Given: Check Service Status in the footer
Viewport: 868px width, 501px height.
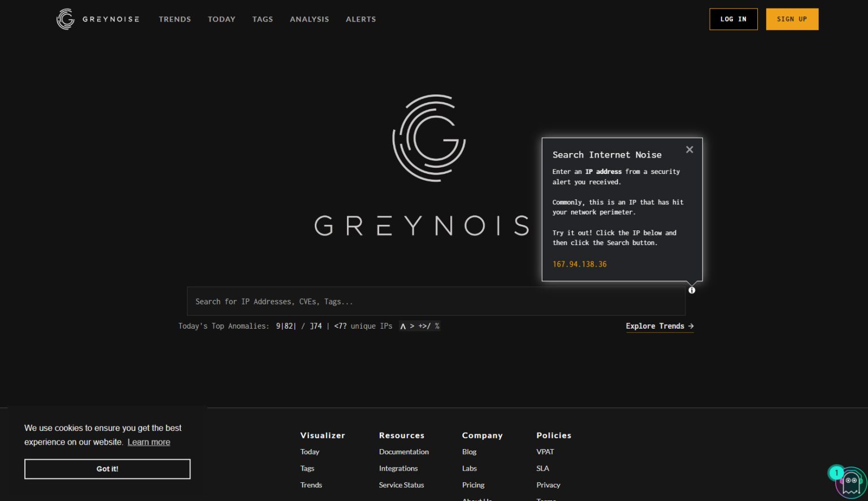Looking at the screenshot, I should click(401, 485).
